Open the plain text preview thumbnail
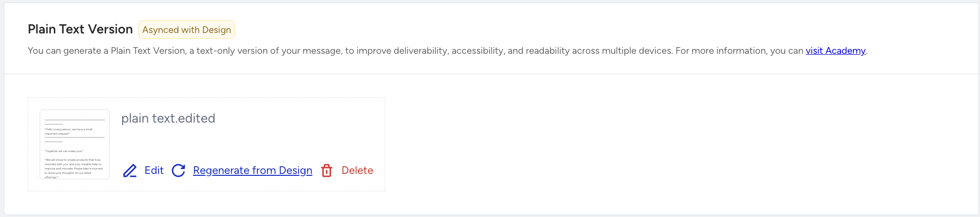Viewport: 980px width, 217px height. tap(75, 144)
